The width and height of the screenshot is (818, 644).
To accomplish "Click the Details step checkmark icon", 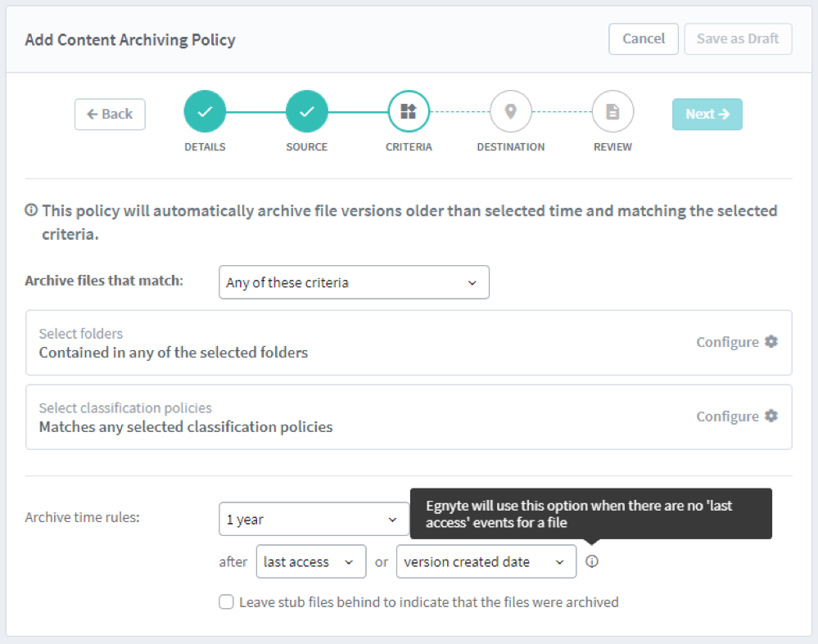I will click(x=205, y=111).
